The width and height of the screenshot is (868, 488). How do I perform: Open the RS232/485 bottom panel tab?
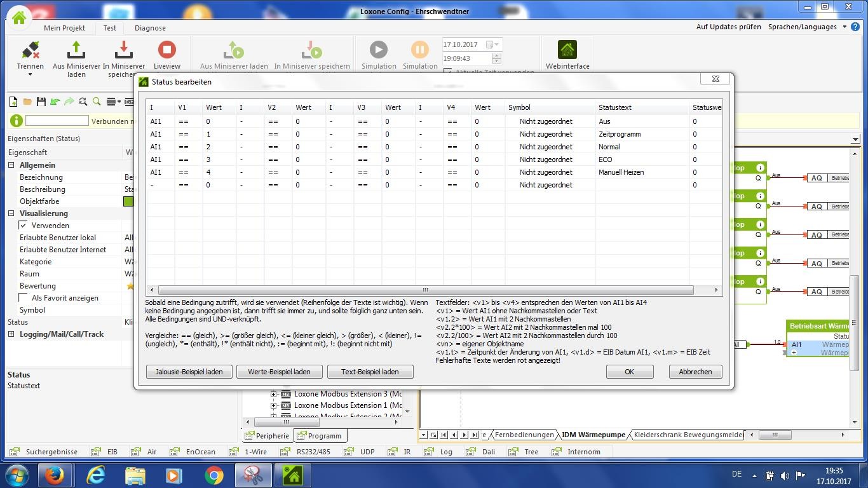(x=306, y=452)
